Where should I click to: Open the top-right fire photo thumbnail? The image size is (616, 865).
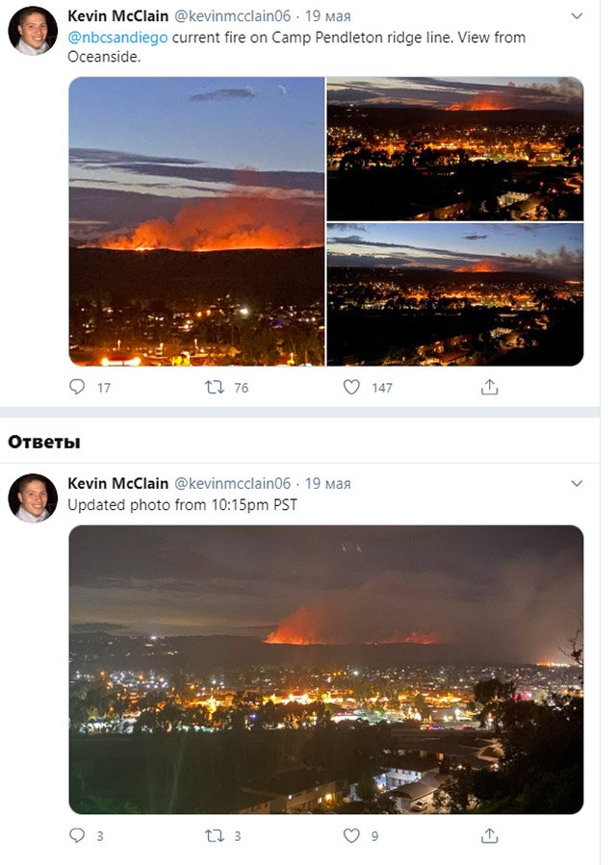coord(455,148)
